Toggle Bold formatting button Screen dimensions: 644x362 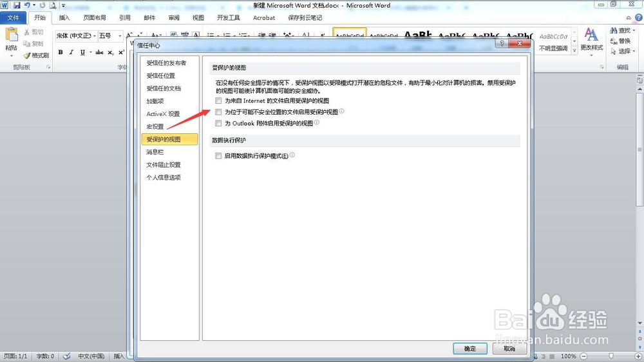point(61,52)
